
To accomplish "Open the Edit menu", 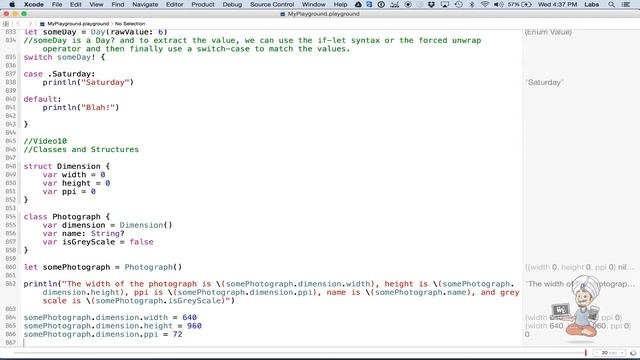I will point(76,4).
